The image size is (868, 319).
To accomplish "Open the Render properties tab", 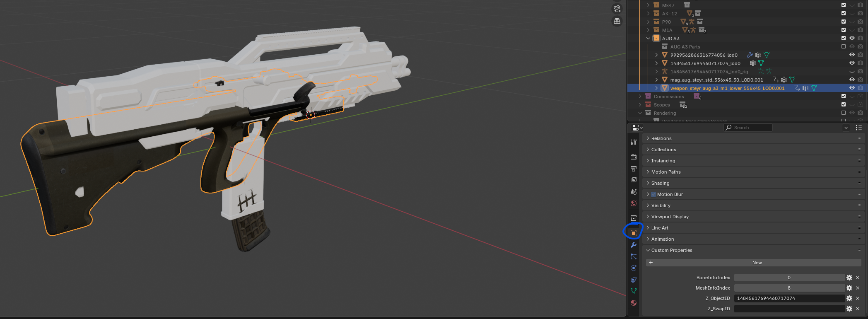I will pyautogui.click(x=633, y=157).
